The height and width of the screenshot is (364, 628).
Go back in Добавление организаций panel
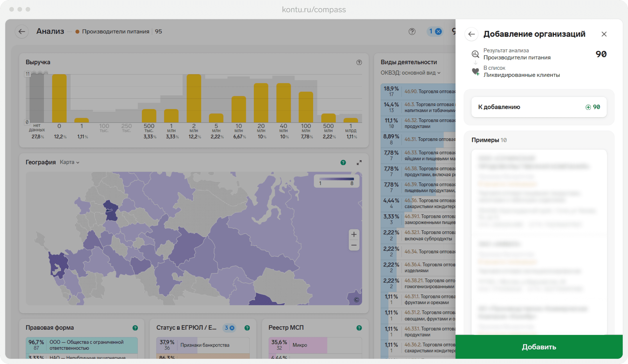click(472, 34)
